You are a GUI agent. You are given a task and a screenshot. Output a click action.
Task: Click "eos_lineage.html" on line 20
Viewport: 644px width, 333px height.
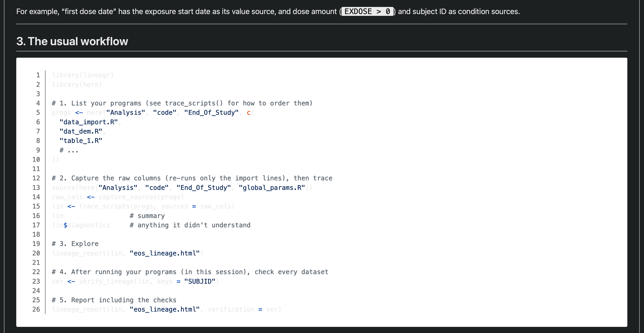(x=164, y=253)
